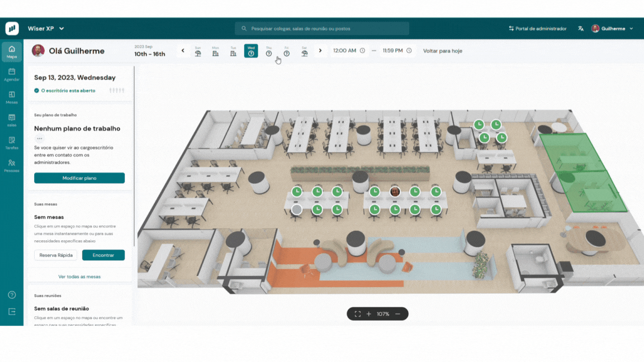Viewport: 644px width, 362px height.
Task: Open Portal de administrador
Action: (x=537, y=28)
